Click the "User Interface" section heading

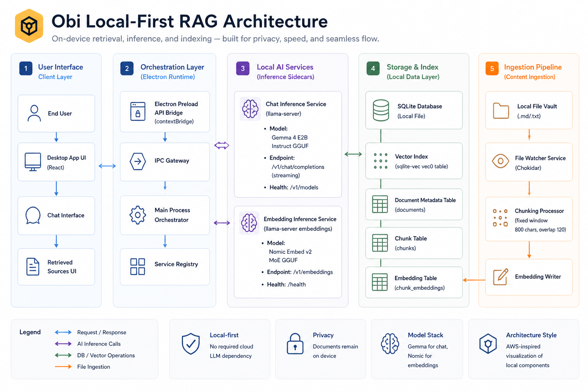(60, 67)
